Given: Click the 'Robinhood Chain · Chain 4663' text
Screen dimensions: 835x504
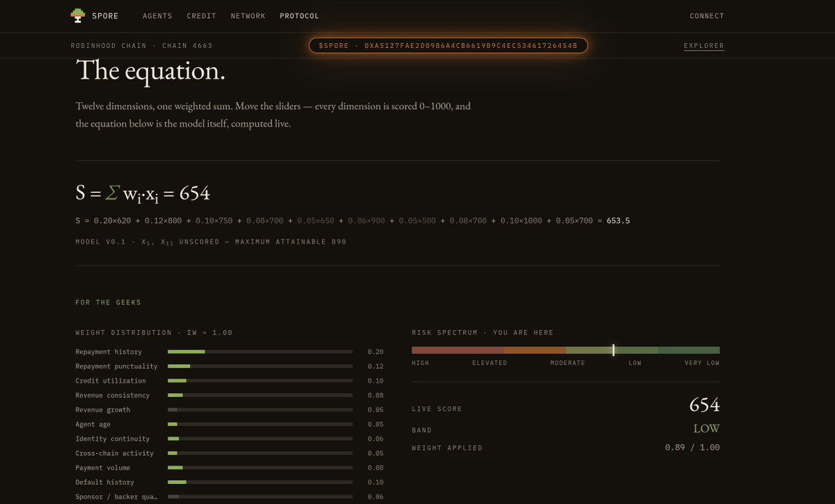Looking at the screenshot, I should (142, 46).
